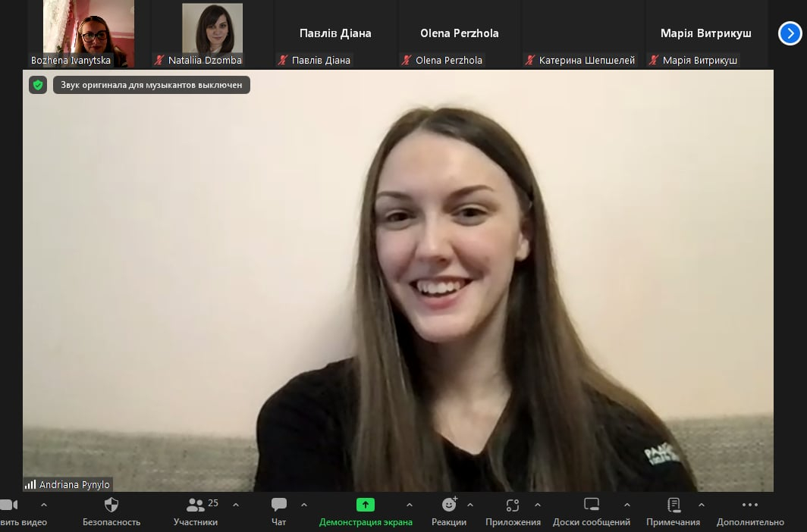Open the Доски сообщений whiteboard icon
The width and height of the screenshot is (807, 532).
[x=592, y=505]
